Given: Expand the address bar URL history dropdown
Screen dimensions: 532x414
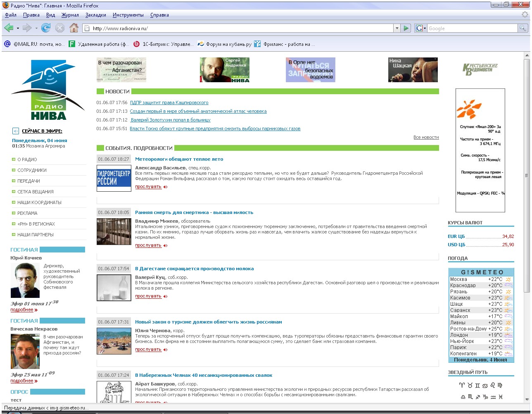Looking at the screenshot, I should pyautogui.click(x=397, y=28).
